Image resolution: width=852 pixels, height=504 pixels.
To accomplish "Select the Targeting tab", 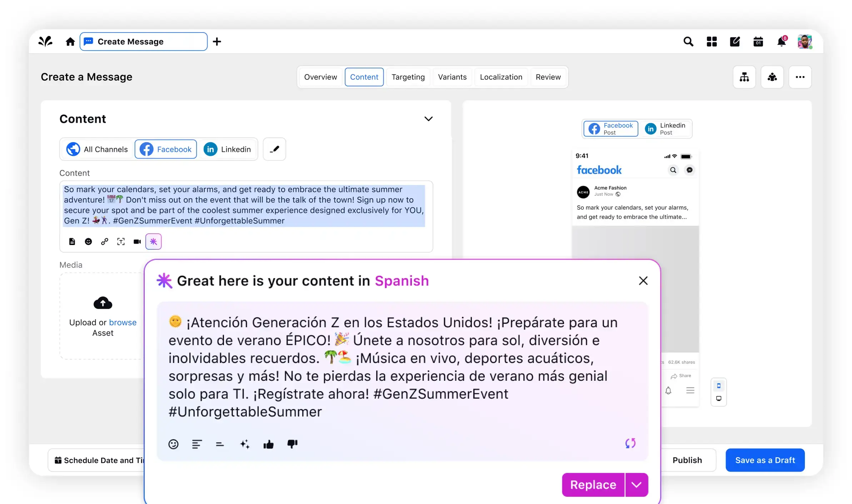I will [x=408, y=77].
